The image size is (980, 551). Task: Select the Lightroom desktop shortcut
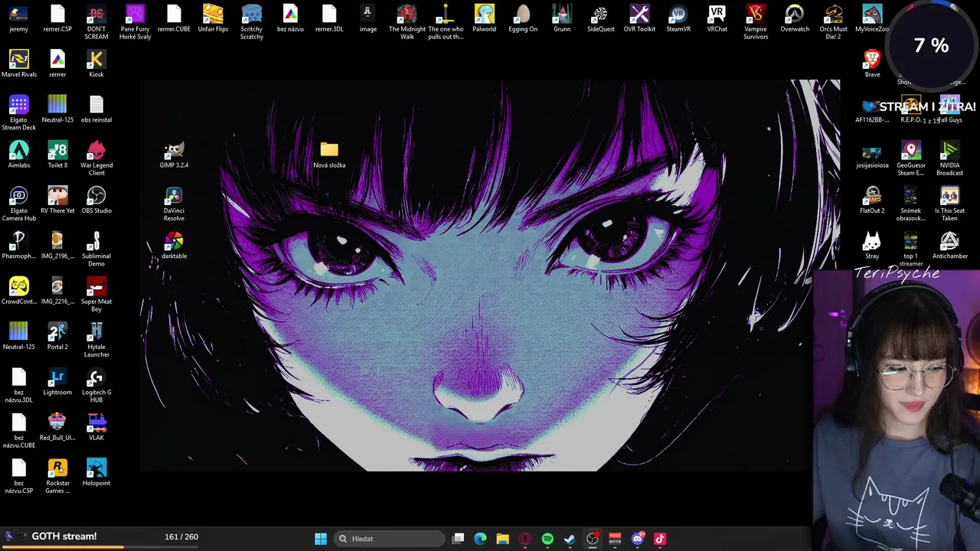pos(57,381)
